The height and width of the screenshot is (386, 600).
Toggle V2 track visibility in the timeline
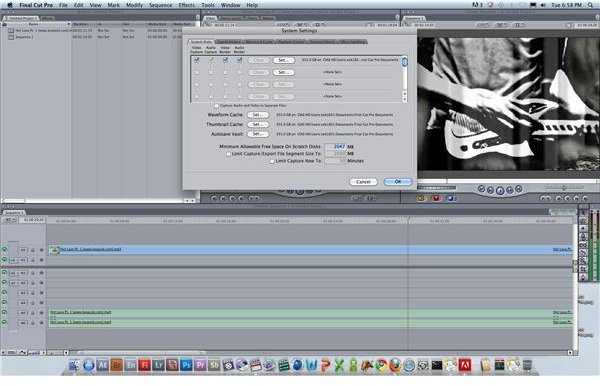[x=5, y=250]
